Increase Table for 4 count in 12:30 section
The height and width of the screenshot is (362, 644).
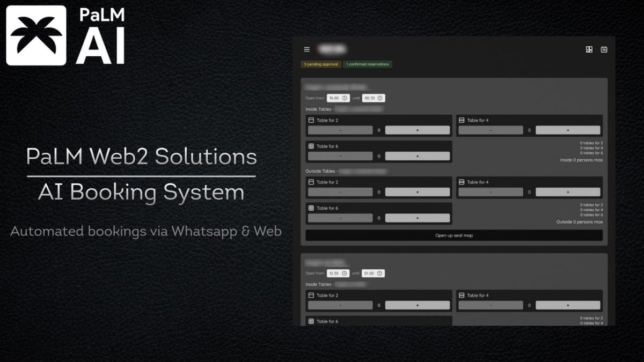pos(568,305)
